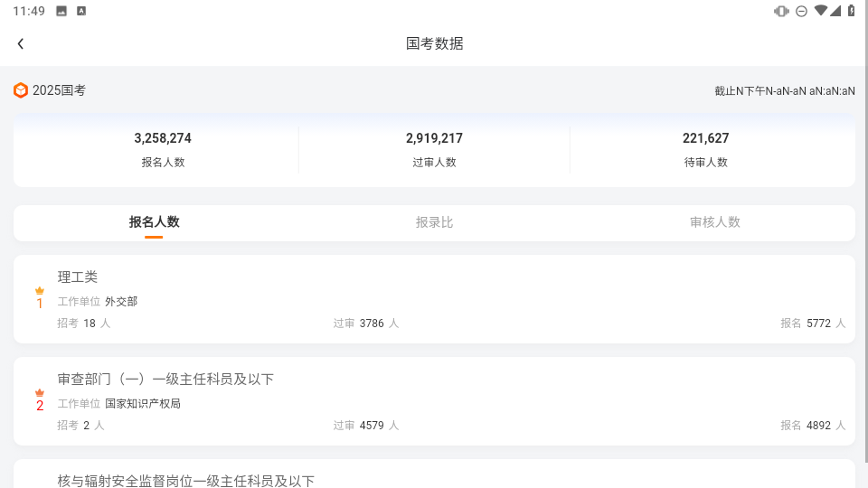Tap the back arrow icon
The image size is (868, 488).
point(21,43)
